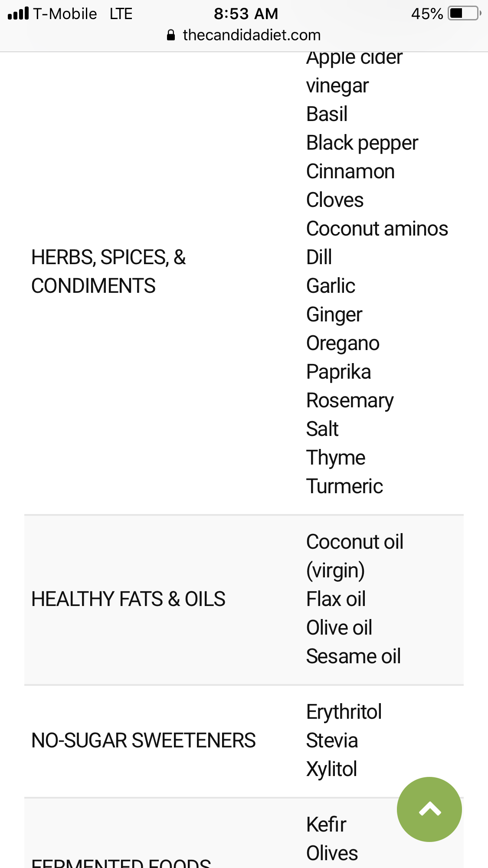The image size is (488, 868).
Task: Tap Black pepper in the list
Action: (362, 143)
